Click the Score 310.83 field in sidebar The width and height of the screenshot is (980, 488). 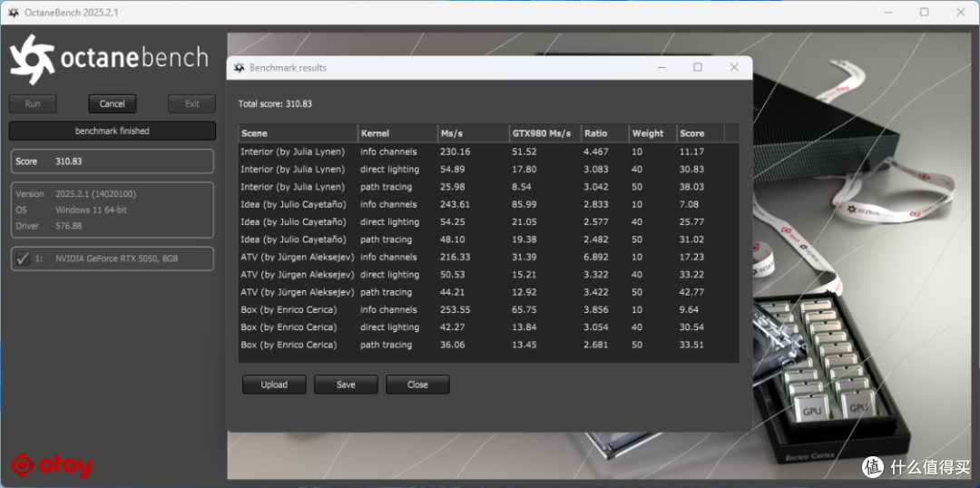(113, 161)
